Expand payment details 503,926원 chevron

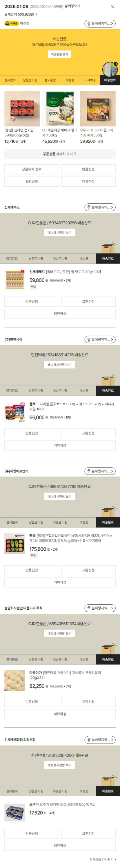[36, 14]
